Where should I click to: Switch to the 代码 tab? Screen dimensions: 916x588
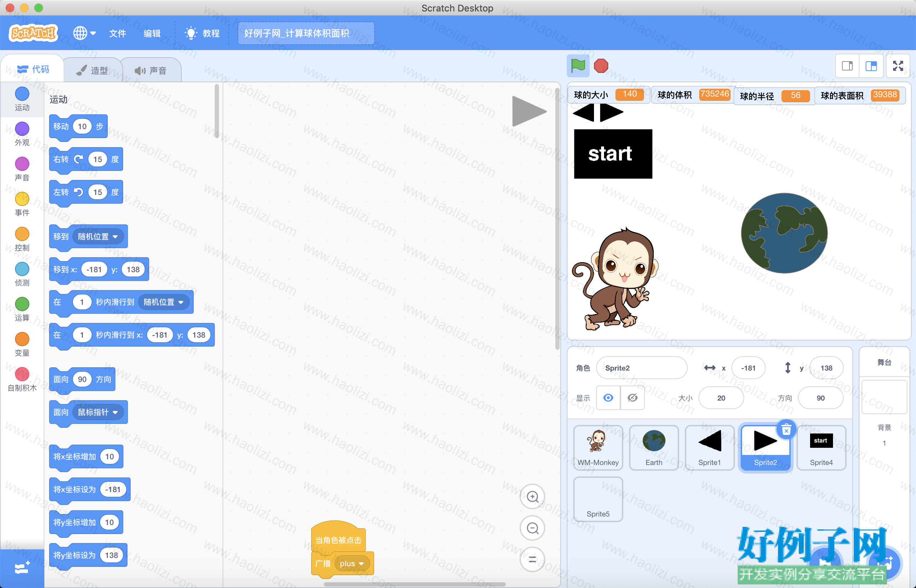33,69
